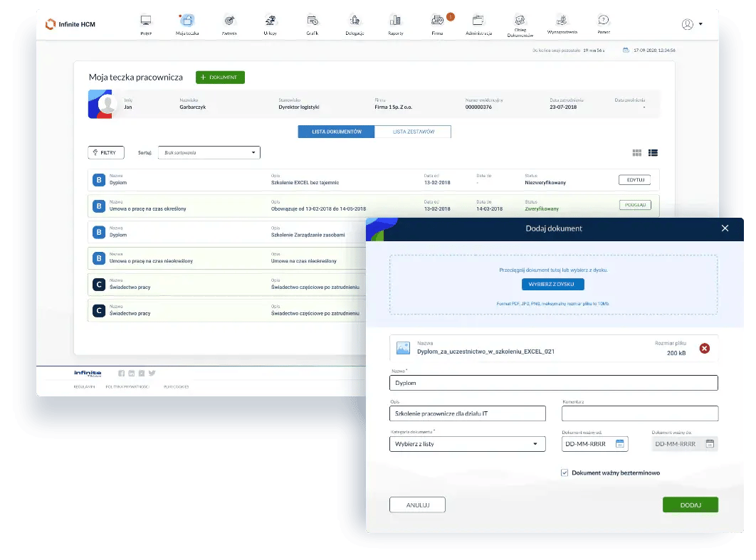Screen dimensions: 756x560
Task: Click B badge of Umowa czas nieokreślony
Action: 99,258
